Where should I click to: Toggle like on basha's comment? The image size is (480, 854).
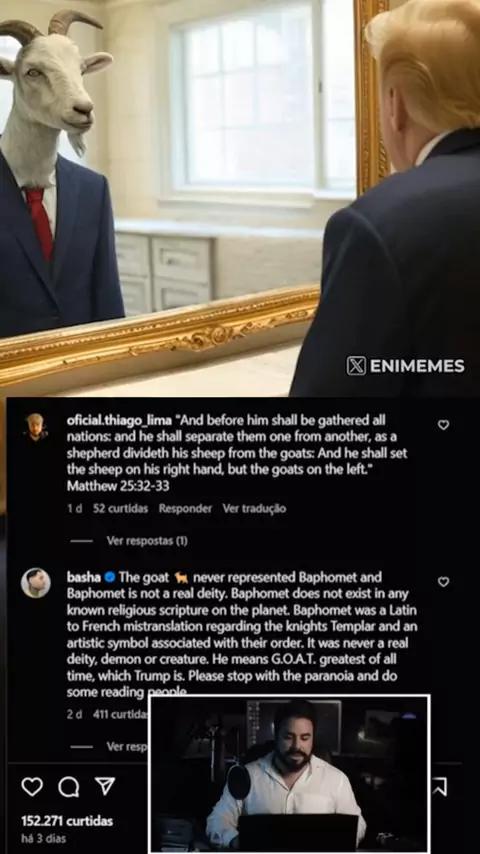(x=443, y=582)
